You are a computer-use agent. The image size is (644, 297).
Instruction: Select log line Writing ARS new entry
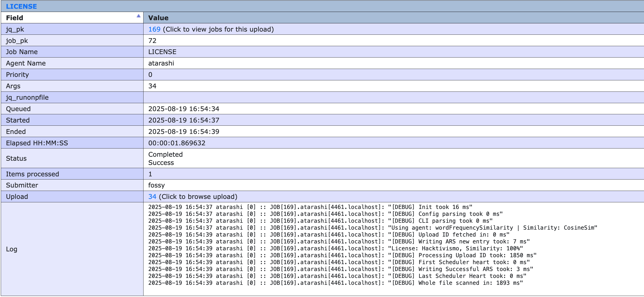coord(339,241)
